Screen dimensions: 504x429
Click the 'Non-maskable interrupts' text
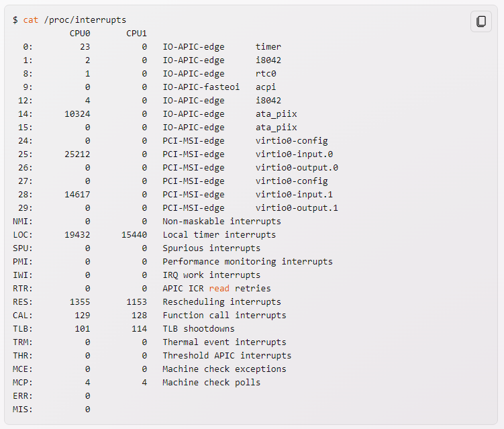(221, 222)
